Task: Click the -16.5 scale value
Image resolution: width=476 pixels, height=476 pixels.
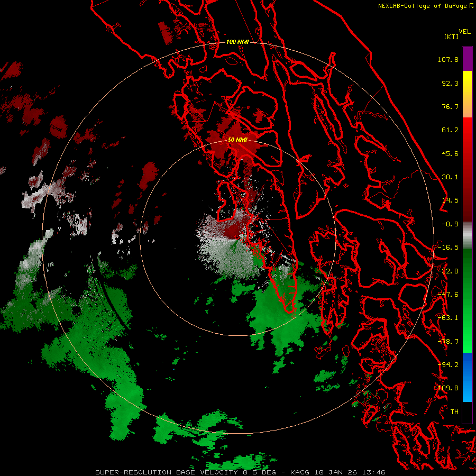Action: click(x=448, y=248)
